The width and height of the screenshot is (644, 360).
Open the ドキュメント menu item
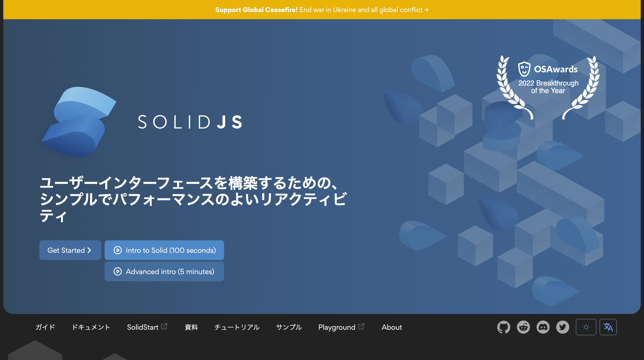tap(91, 327)
